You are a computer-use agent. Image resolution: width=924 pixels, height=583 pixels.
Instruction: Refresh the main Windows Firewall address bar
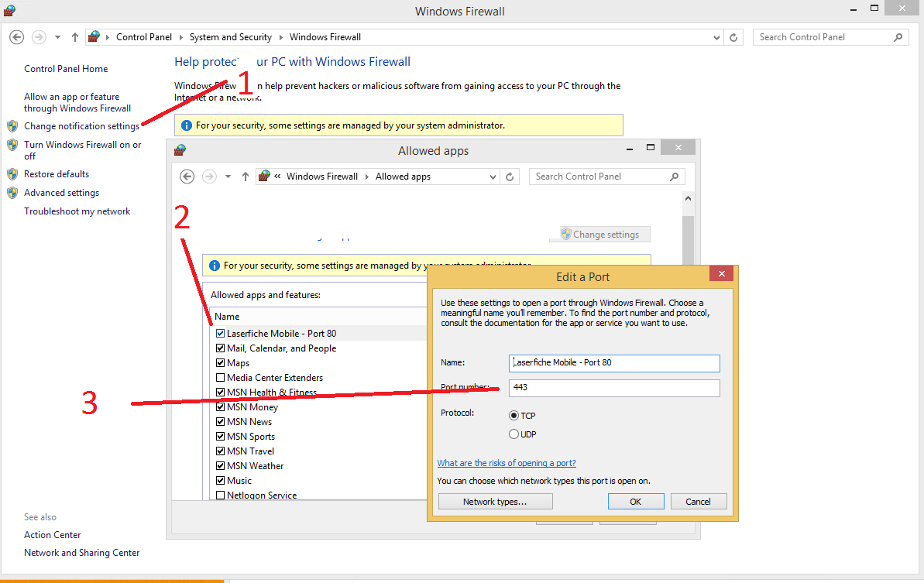[735, 37]
